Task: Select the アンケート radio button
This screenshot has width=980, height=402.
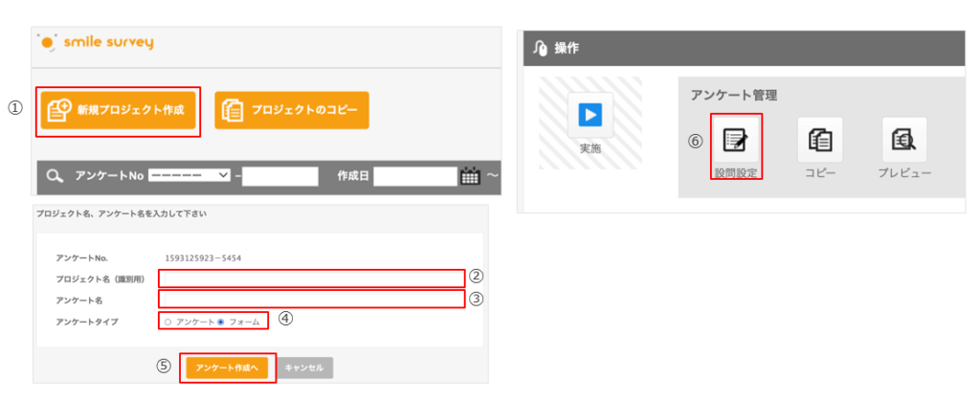Action: click(167, 322)
